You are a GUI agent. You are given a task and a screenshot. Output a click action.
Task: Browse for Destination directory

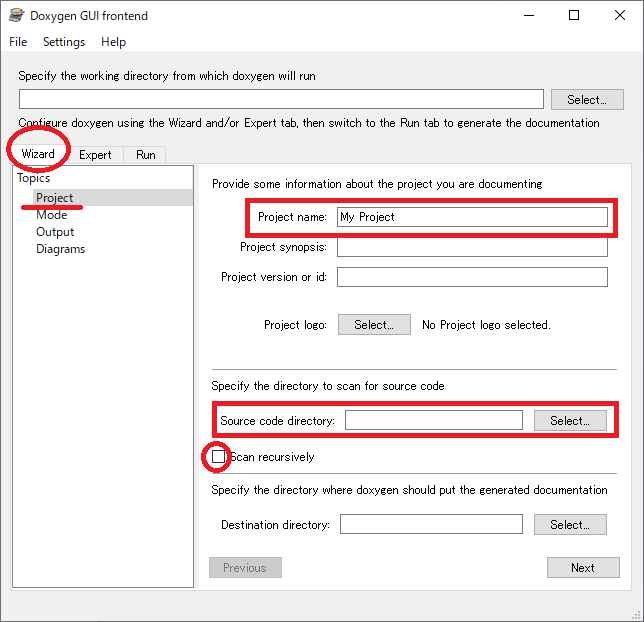pyautogui.click(x=569, y=524)
